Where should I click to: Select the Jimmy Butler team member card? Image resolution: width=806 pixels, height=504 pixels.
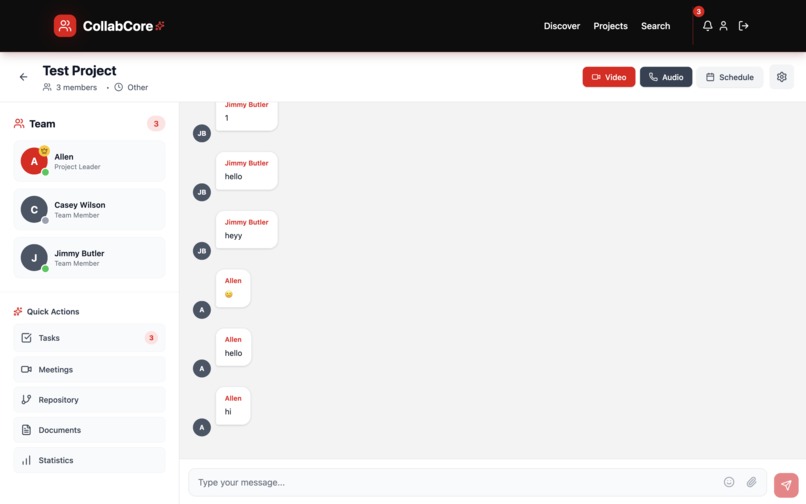tap(89, 258)
